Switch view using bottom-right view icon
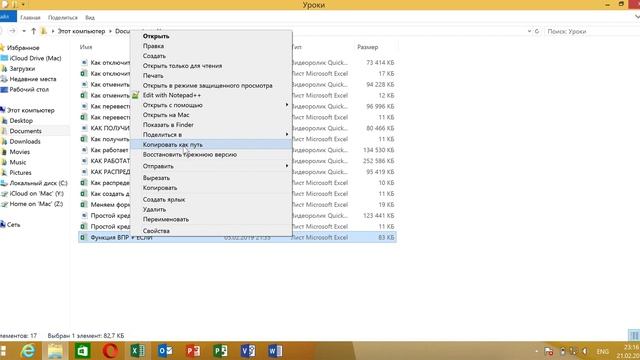This screenshot has height=360, width=640. pyautogui.click(x=634, y=336)
